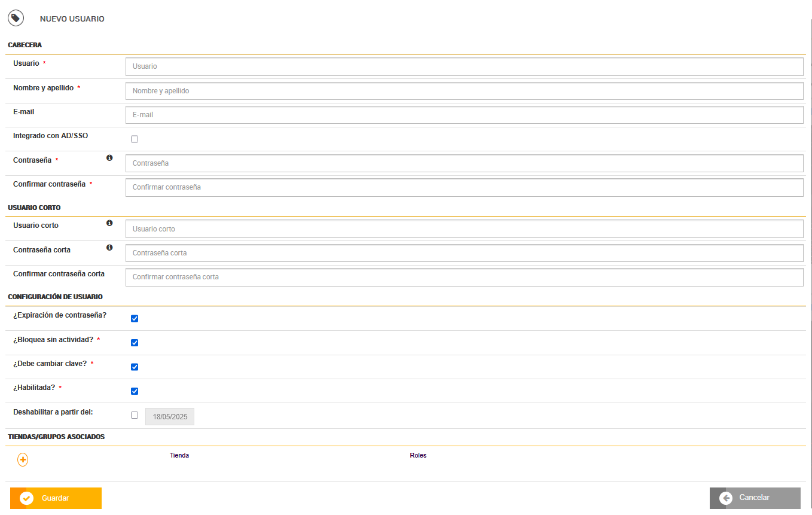Enable the Integrado con AD/SSO checkbox
Image resolution: width=812 pixels, height=515 pixels.
[x=135, y=139]
